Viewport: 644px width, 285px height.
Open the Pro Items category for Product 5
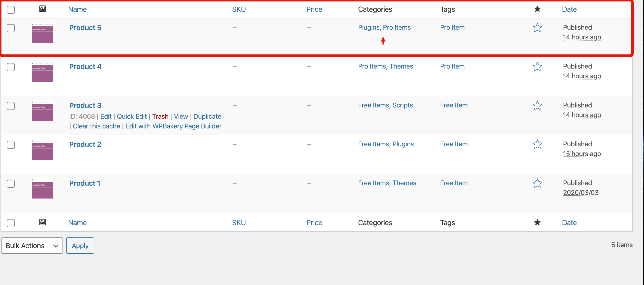point(397,27)
